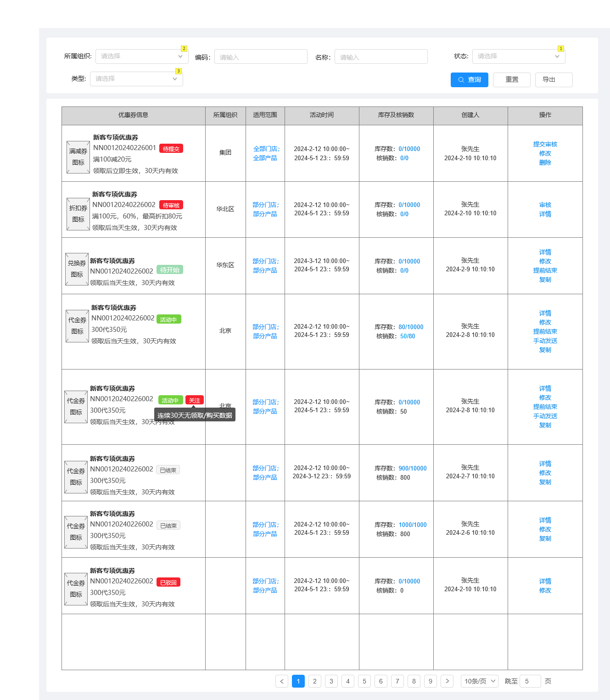Click the 已驳回 status badge

point(168,582)
